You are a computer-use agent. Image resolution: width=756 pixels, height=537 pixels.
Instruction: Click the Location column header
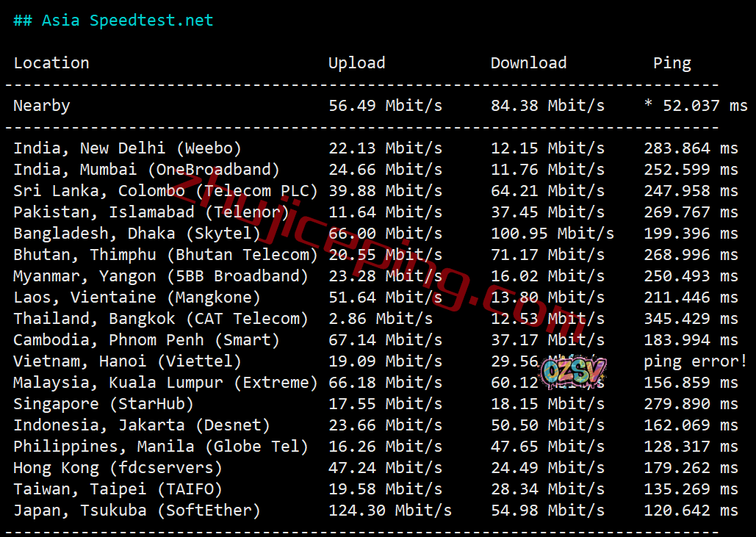[51, 63]
